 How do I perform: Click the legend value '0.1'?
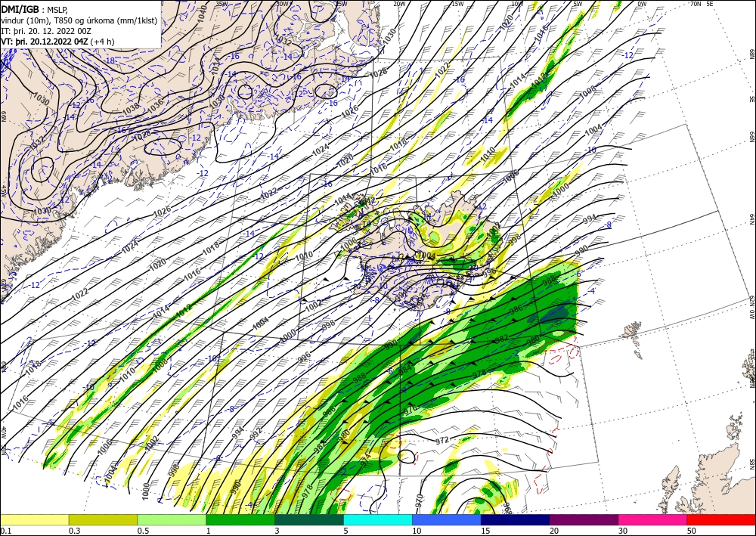point(6,531)
